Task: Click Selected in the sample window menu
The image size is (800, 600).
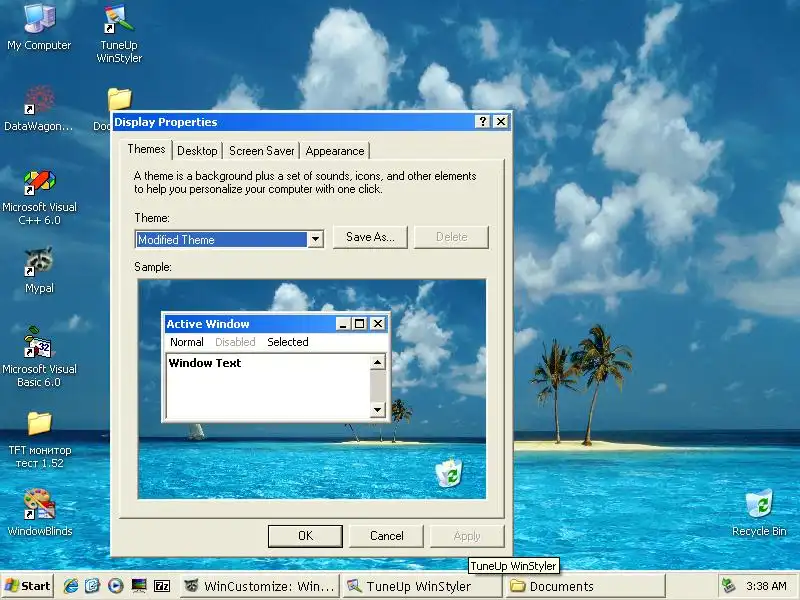Action: click(288, 342)
